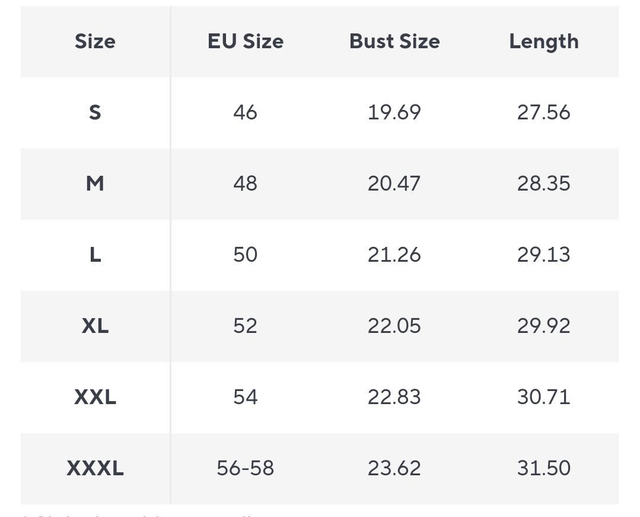Click the EU Size column header
Screen dimensions: 640x517
click(x=245, y=41)
